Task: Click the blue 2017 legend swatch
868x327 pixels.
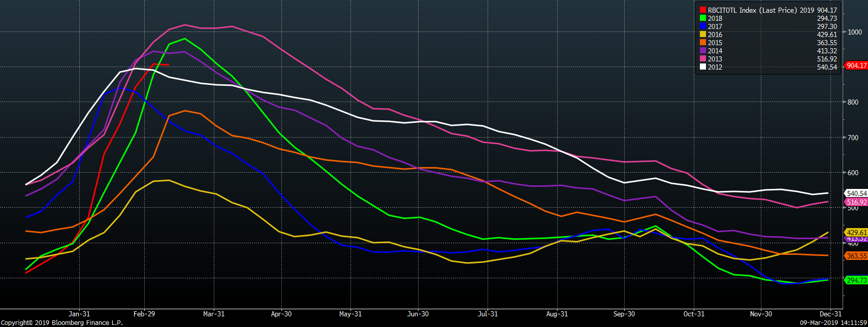Action: point(703,26)
